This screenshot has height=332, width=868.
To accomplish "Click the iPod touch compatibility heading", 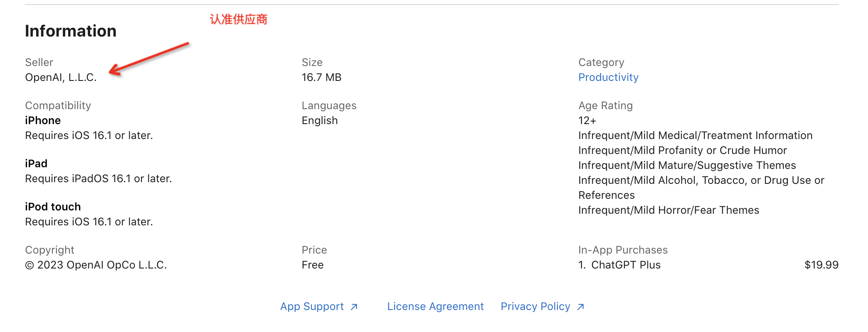I will [53, 207].
